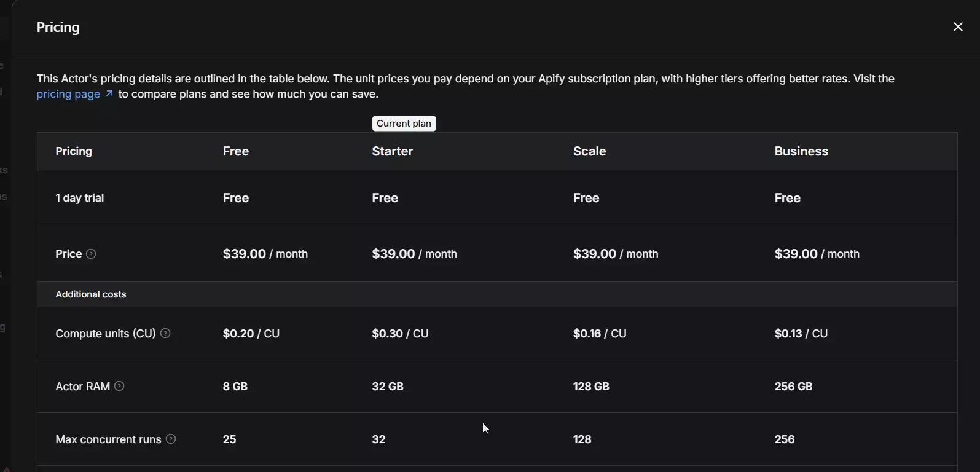Click the 32 max concurrent runs value
The height and width of the screenshot is (472, 980).
pyautogui.click(x=379, y=439)
